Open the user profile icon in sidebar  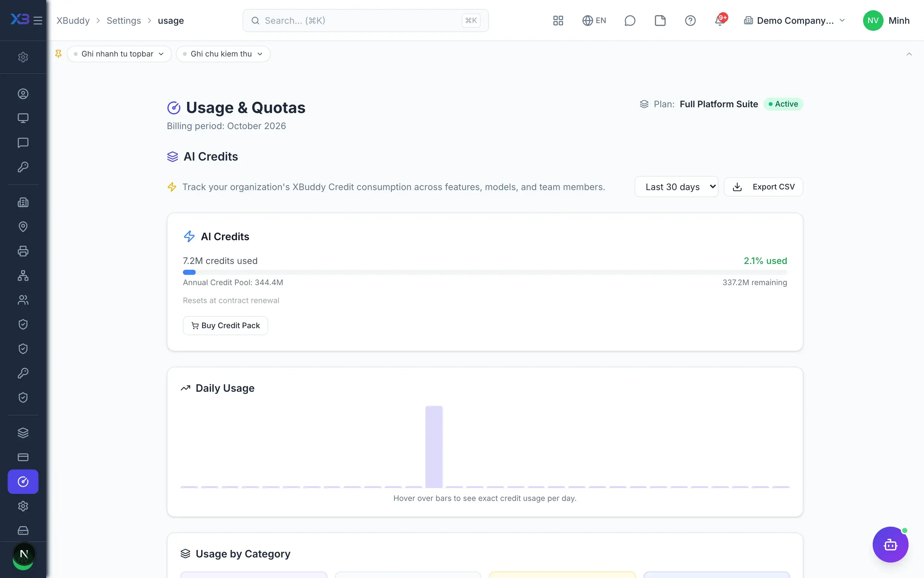[x=23, y=94]
